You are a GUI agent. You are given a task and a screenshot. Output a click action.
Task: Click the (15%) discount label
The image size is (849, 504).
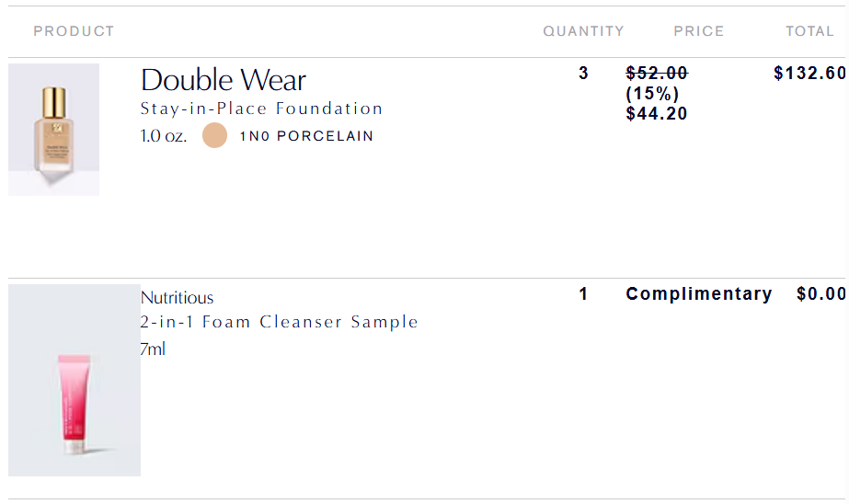point(652,94)
